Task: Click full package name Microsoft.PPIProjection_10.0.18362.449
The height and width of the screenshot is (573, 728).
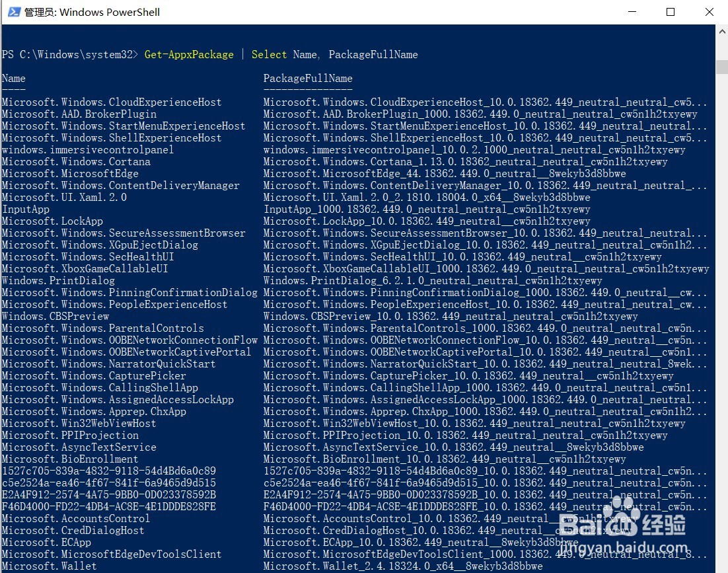Action: point(465,436)
